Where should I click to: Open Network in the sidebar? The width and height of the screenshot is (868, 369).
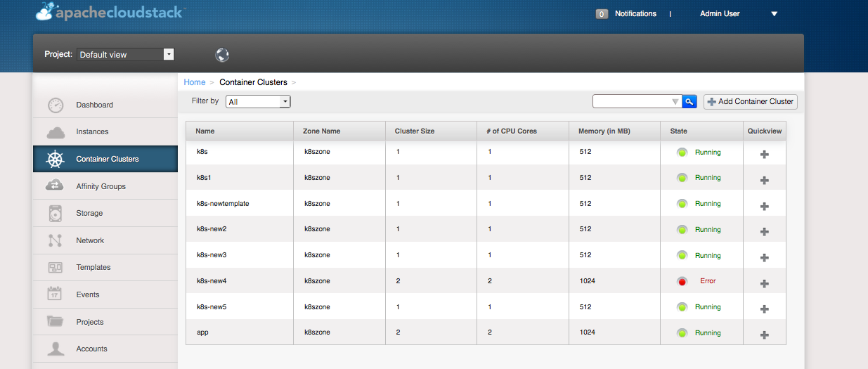105,240
